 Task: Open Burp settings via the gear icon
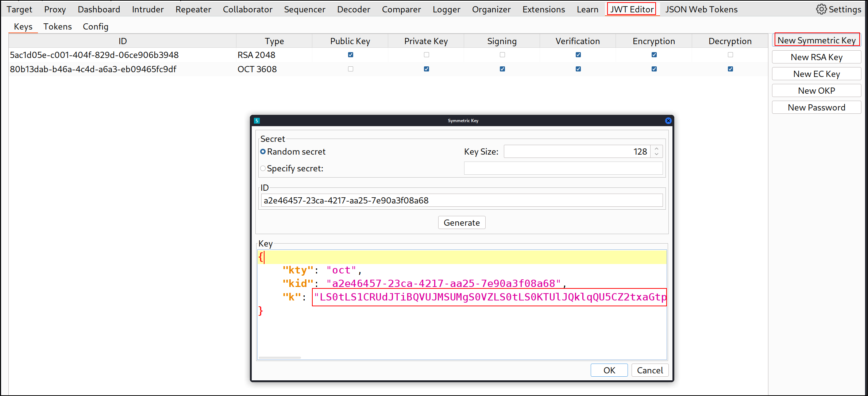pyautogui.click(x=821, y=9)
